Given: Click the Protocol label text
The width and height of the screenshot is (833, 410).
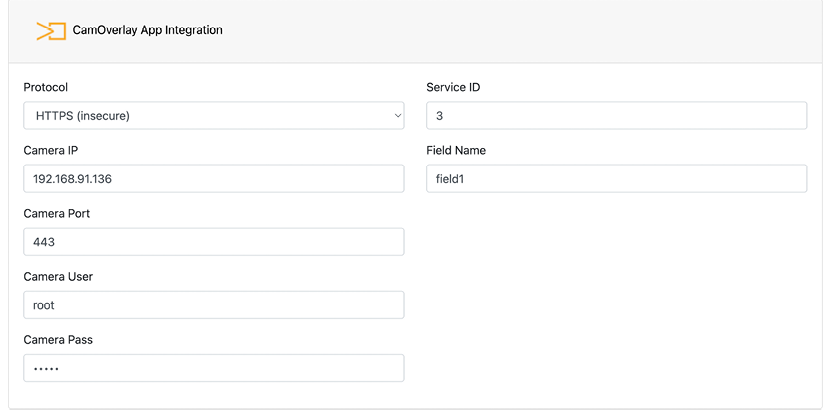Looking at the screenshot, I should 46,87.
